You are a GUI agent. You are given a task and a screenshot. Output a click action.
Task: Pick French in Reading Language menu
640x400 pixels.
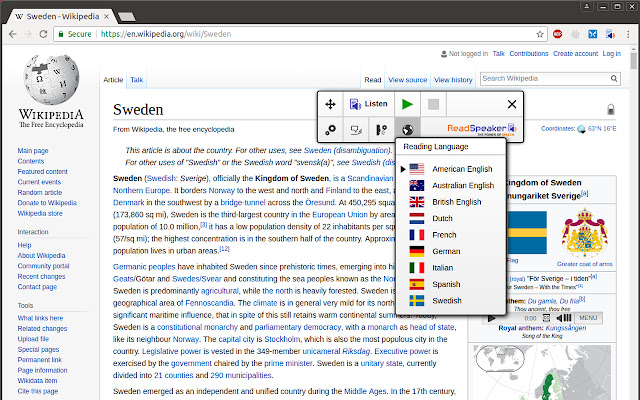[x=446, y=235]
